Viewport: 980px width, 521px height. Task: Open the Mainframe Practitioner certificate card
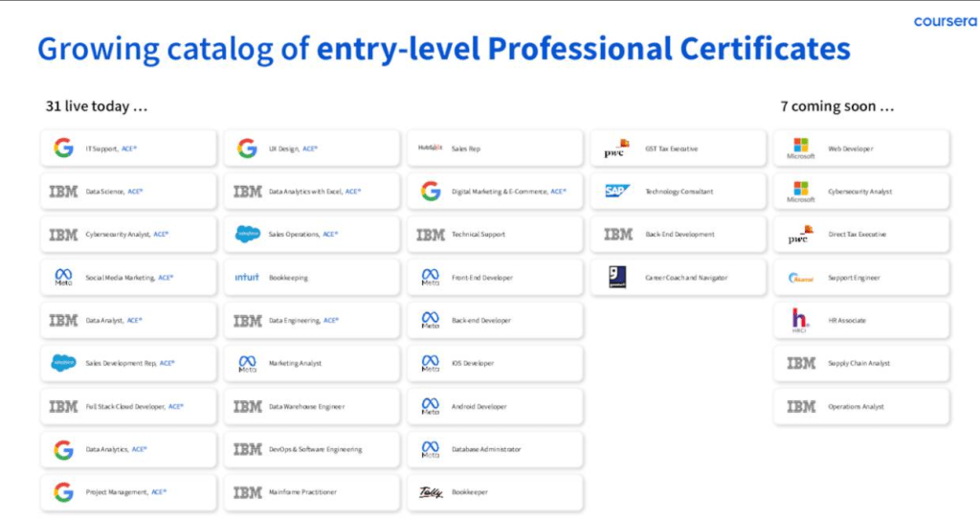tap(311, 492)
